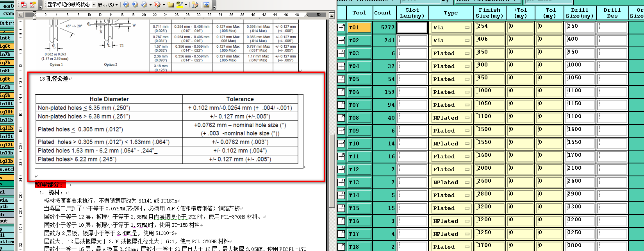Select the T18 tool button
The height and width of the screenshot is (251, 644).
click(x=359, y=247)
